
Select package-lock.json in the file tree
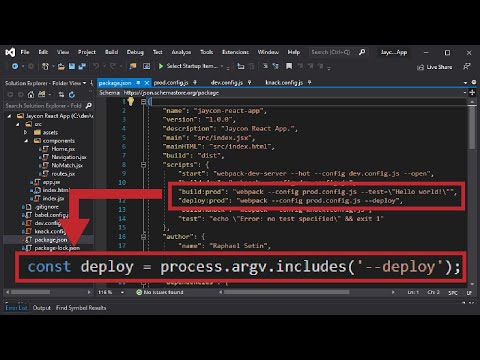57,248
